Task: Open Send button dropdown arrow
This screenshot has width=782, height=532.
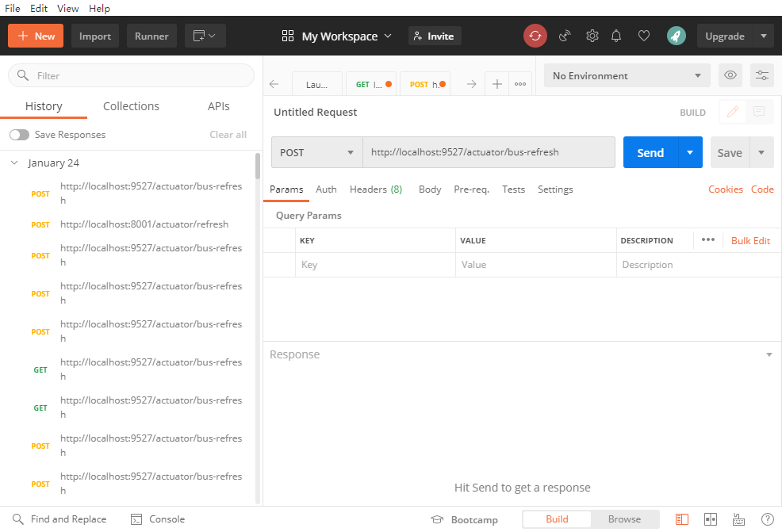Action: (x=690, y=152)
